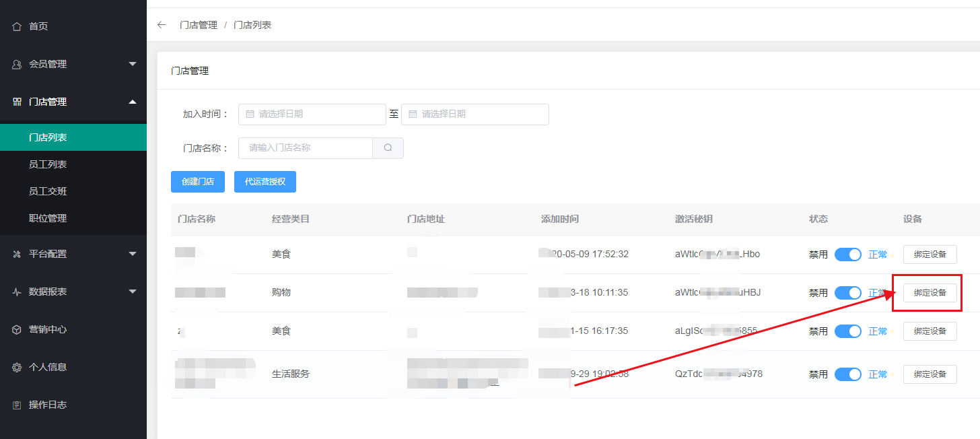This screenshot has height=439, width=980.
Task: Click 绑定设备 in the first 美食 row
Action: point(930,255)
